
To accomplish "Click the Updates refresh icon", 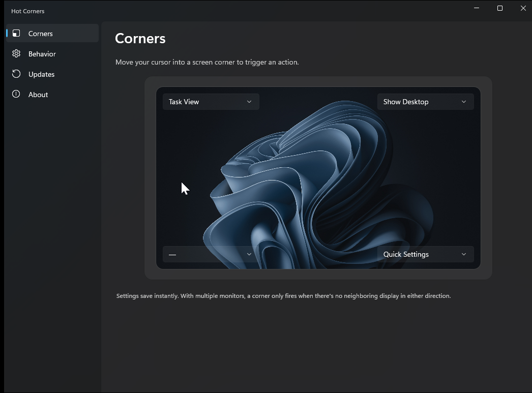I will (x=16, y=74).
